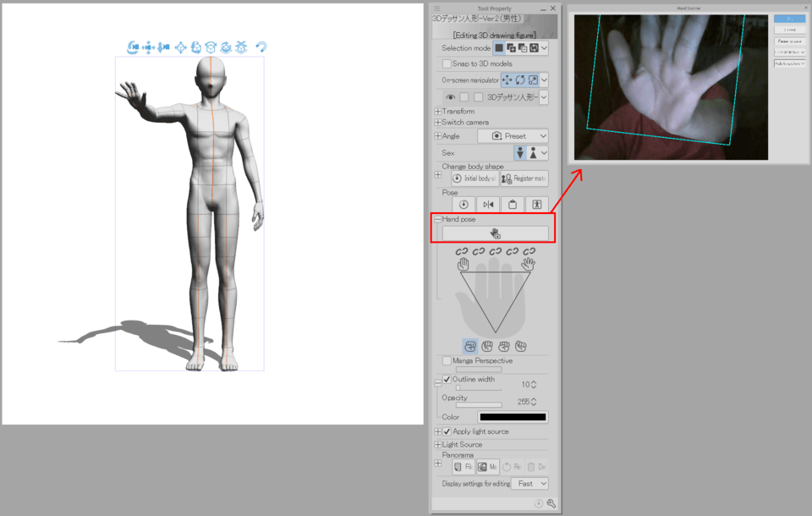Uncheck Apply light source checkbox
812x516 pixels.
coord(447,431)
